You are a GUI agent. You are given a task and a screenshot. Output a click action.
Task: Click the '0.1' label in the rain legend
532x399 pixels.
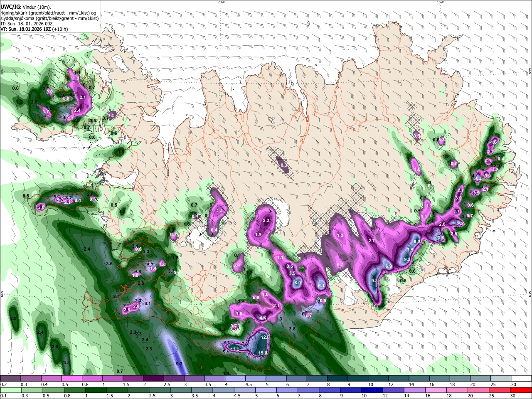[4, 396]
